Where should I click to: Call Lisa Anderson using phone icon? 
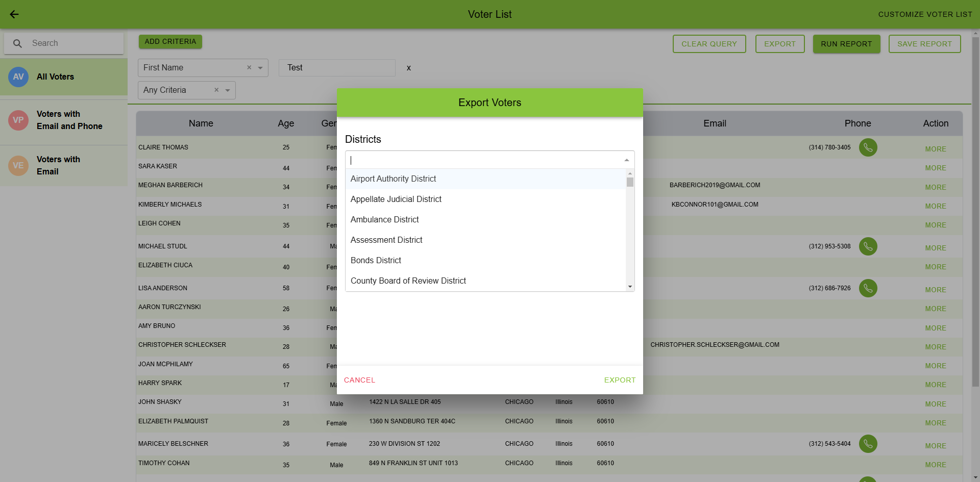point(868,288)
